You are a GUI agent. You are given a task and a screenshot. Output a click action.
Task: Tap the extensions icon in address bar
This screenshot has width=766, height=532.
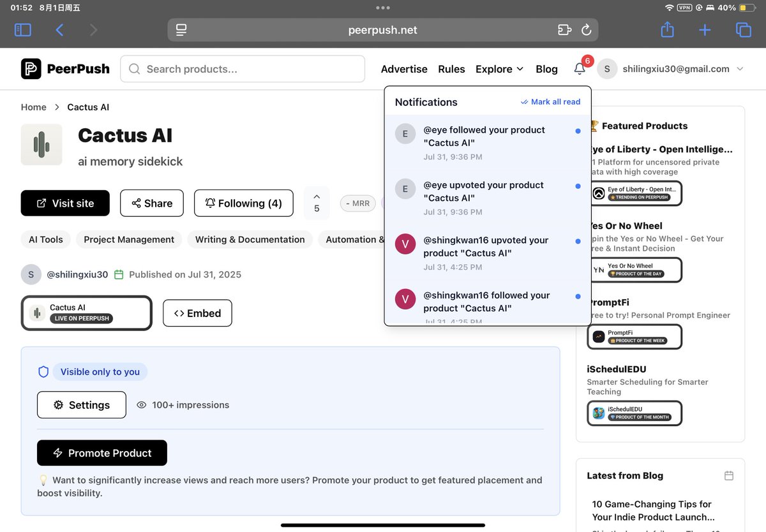(x=564, y=30)
